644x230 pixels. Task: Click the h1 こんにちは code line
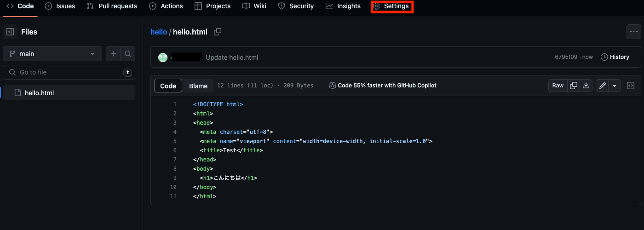(x=228, y=178)
